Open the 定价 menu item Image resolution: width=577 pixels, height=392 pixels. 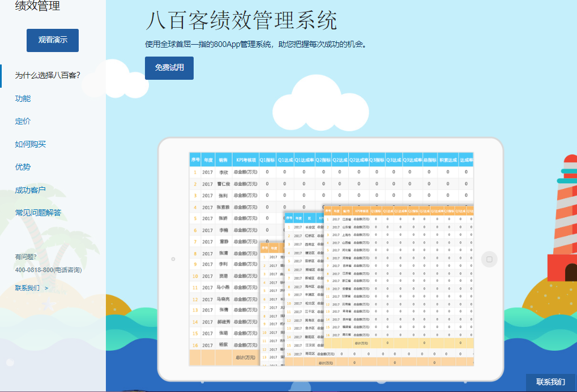click(x=23, y=122)
